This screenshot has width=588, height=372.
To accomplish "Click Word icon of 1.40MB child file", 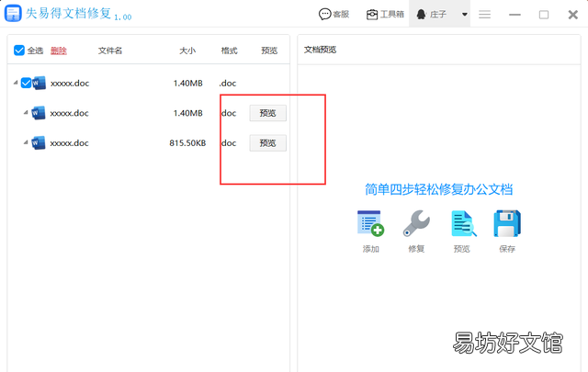I will (39, 113).
